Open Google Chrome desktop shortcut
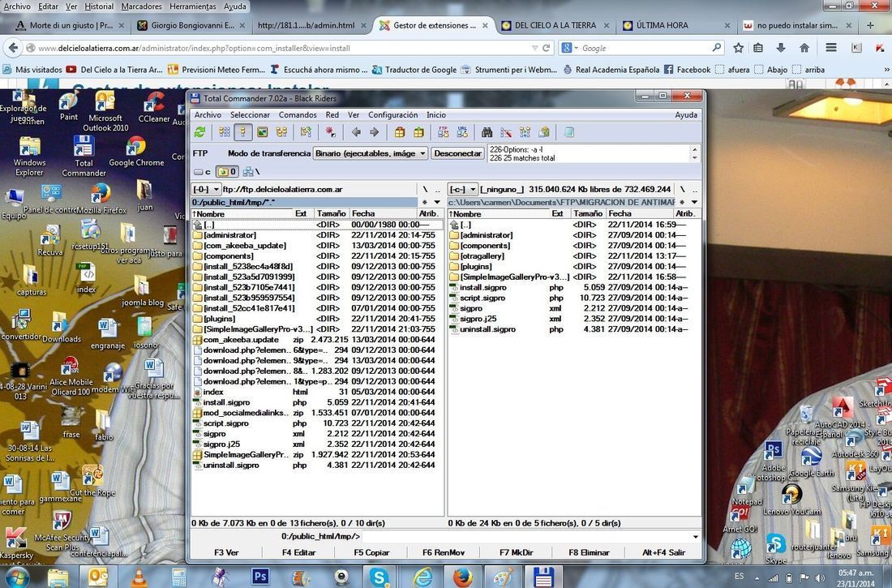This screenshot has height=588, width=892. click(136, 152)
